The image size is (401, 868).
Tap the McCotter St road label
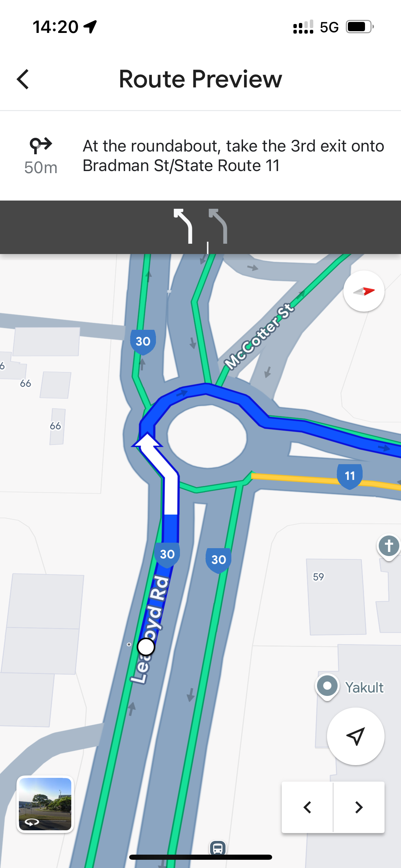(x=259, y=336)
